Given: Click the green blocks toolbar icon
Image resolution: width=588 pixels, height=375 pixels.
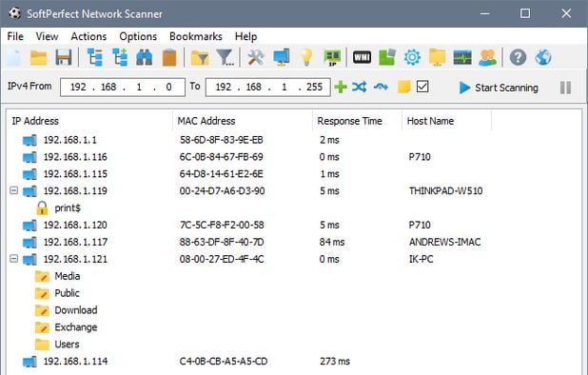Looking at the screenshot, I should (387, 57).
